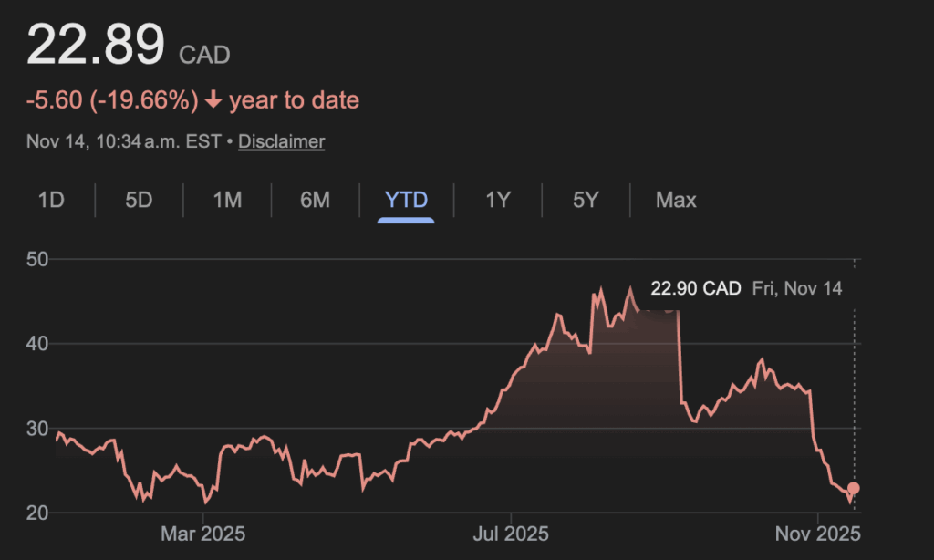934x560 pixels.
Task: Click the -5.60 (-19.66%) change text
Action: click(x=112, y=100)
